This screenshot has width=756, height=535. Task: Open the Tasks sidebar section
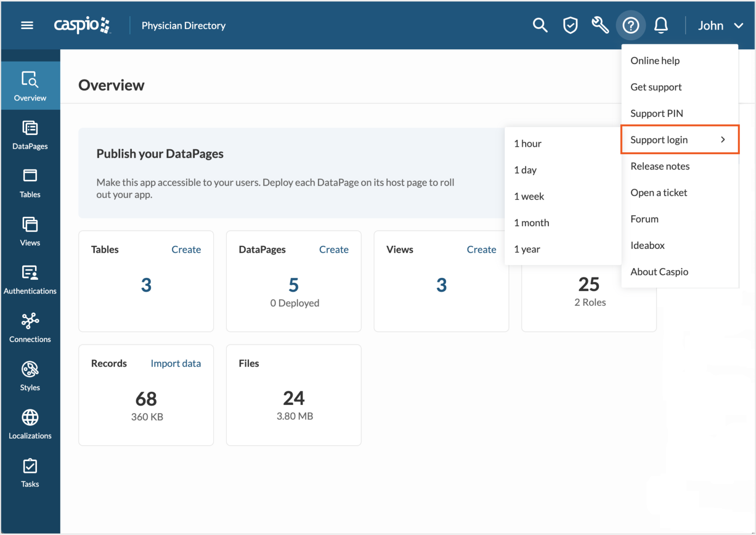pyautogui.click(x=30, y=473)
